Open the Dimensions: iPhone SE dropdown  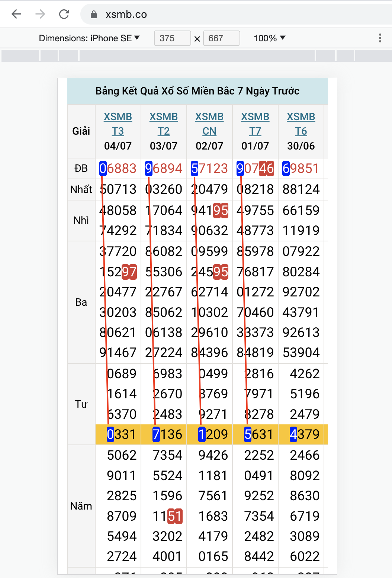[89, 38]
